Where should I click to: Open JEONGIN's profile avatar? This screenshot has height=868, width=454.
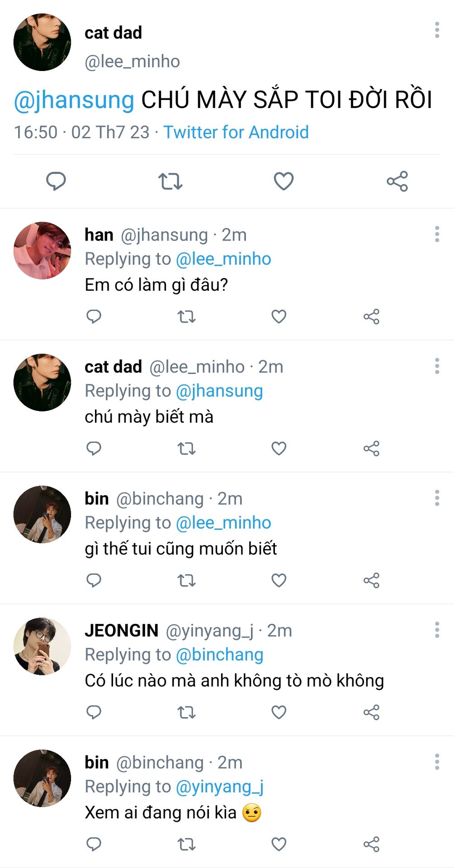[x=43, y=646]
